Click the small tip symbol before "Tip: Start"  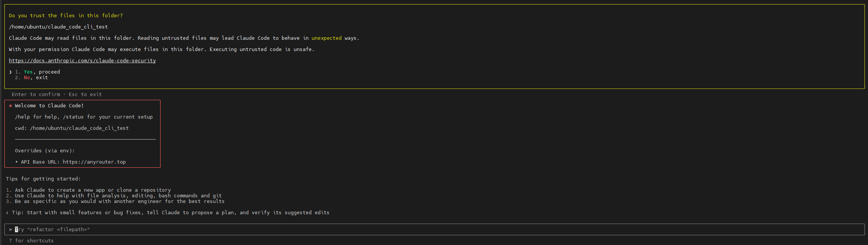[7, 213]
